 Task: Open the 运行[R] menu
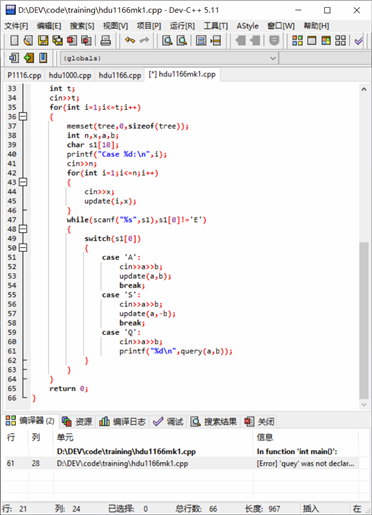(x=182, y=26)
